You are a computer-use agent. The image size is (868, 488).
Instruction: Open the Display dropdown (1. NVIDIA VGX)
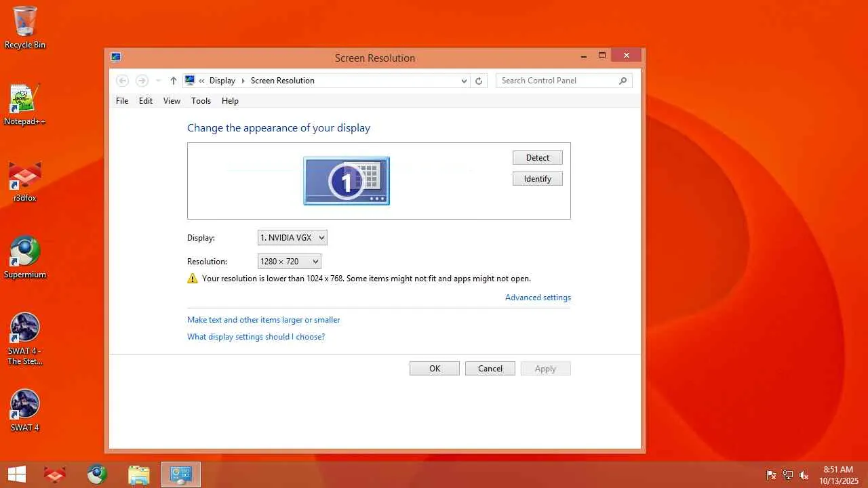[292, 238]
